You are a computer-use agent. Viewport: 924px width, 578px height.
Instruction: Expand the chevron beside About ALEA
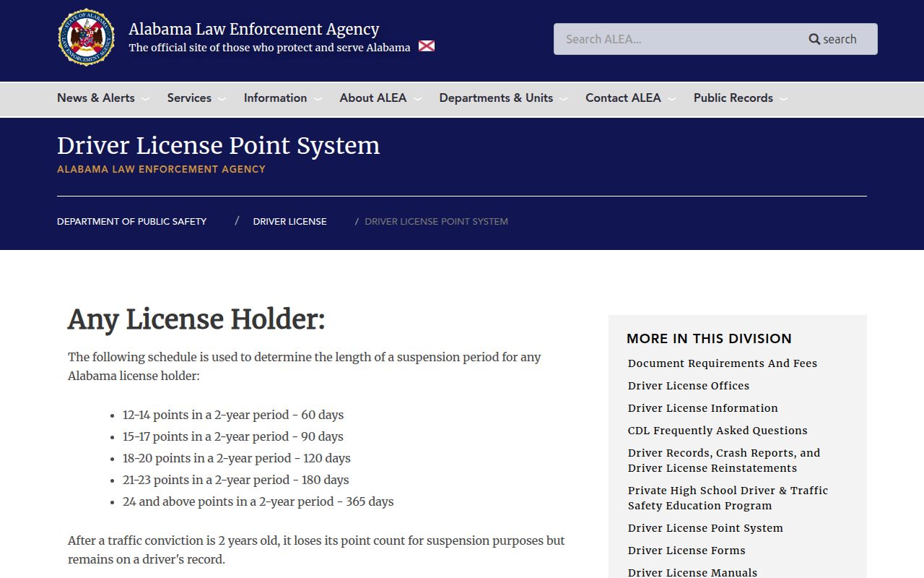click(x=417, y=99)
